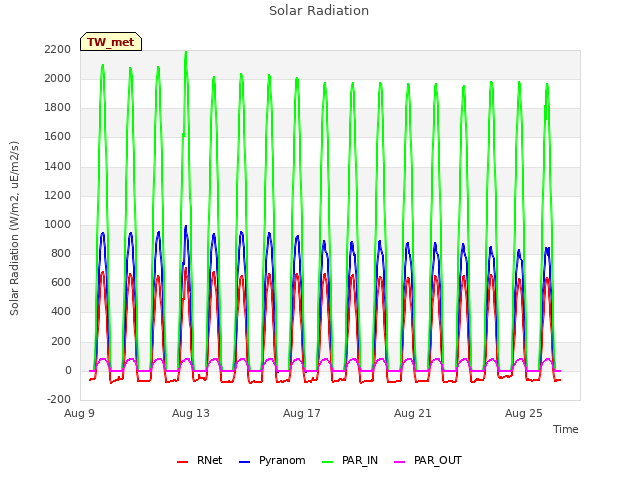Click the 1600 y-axis tick label
Screen dimensions: 640x480
[x=58, y=137]
